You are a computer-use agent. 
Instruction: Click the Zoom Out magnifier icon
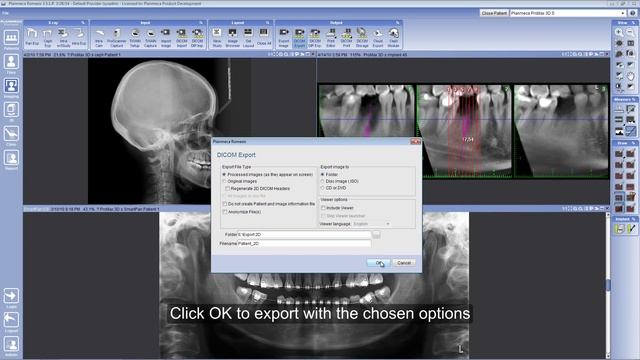(x=631, y=32)
